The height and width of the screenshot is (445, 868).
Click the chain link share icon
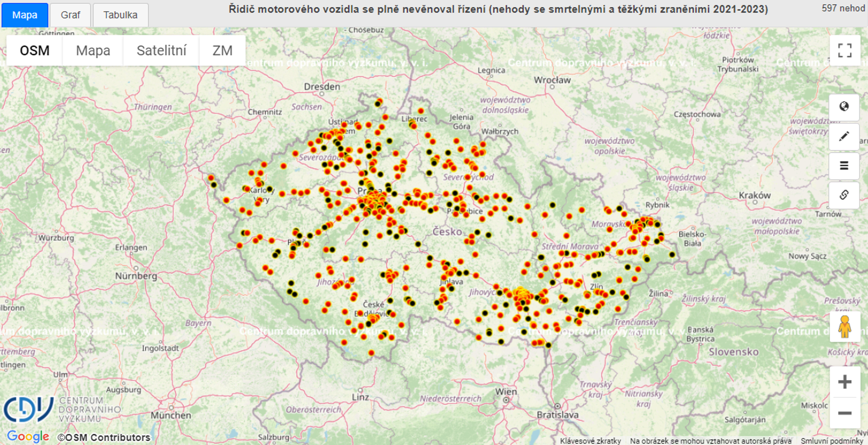[x=844, y=195]
